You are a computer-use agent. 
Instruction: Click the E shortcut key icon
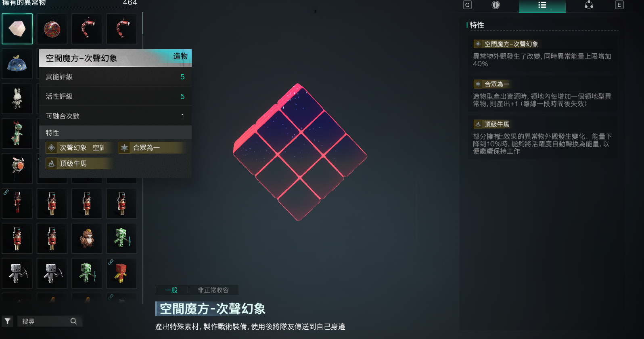point(619,5)
